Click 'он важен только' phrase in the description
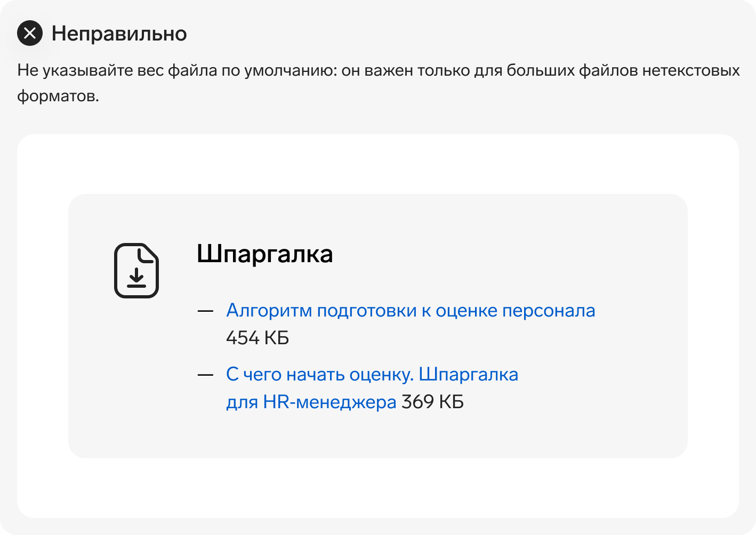Viewport: 756px width, 535px height. 406,70
